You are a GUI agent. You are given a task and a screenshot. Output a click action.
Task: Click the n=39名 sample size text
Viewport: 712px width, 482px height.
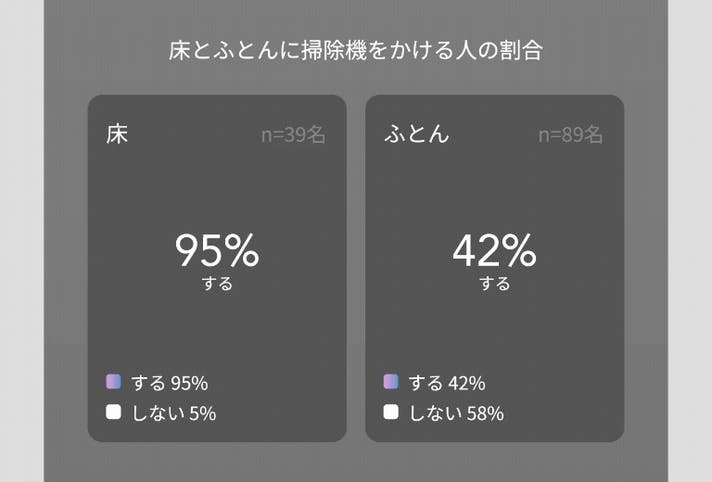click(x=293, y=135)
